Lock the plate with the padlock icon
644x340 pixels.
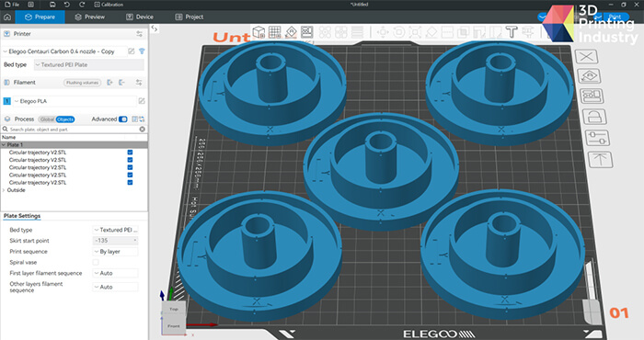594,118
